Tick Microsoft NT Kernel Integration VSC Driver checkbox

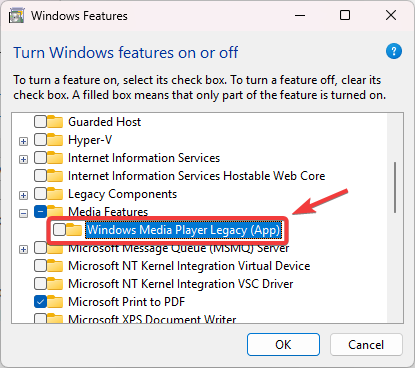[x=40, y=284]
